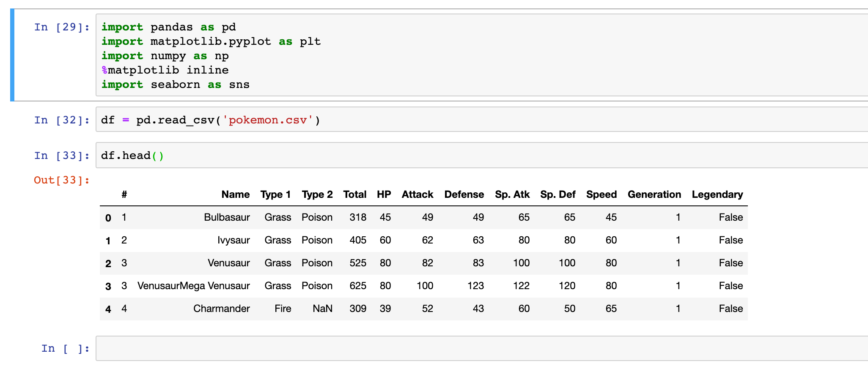Click the empty code cell input
The width and height of the screenshot is (868, 372).
(x=482, y=348)
